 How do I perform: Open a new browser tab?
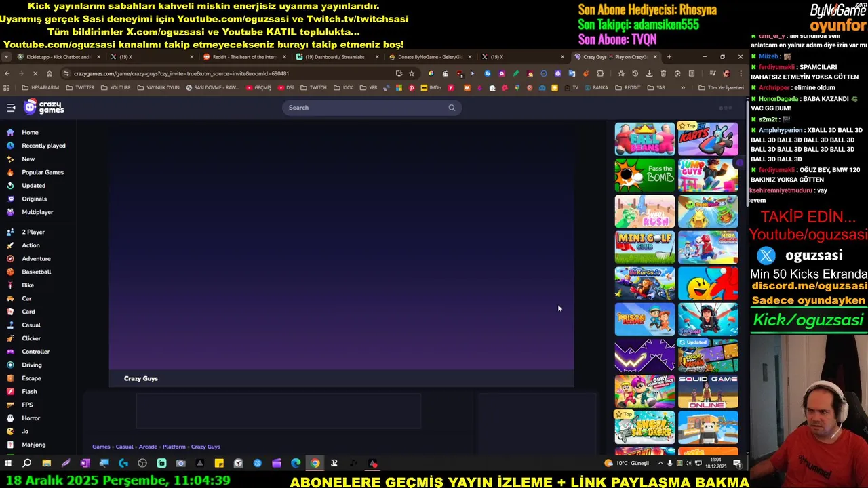669,57
